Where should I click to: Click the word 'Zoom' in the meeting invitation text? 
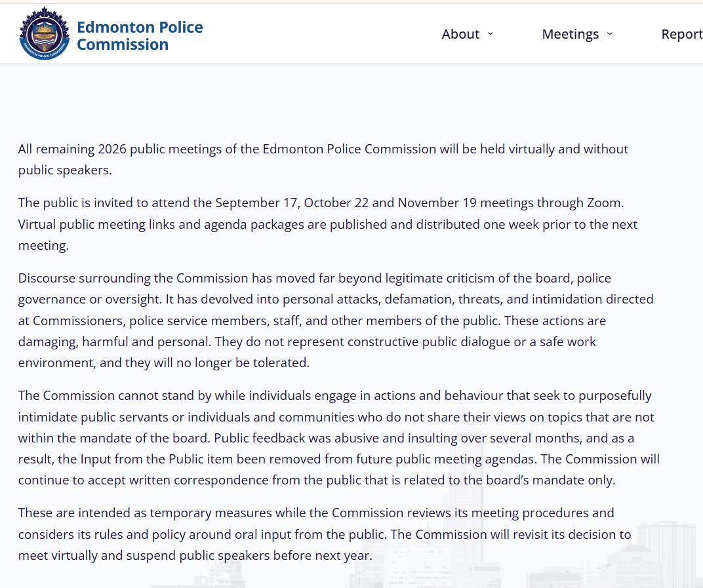point(604,203)
